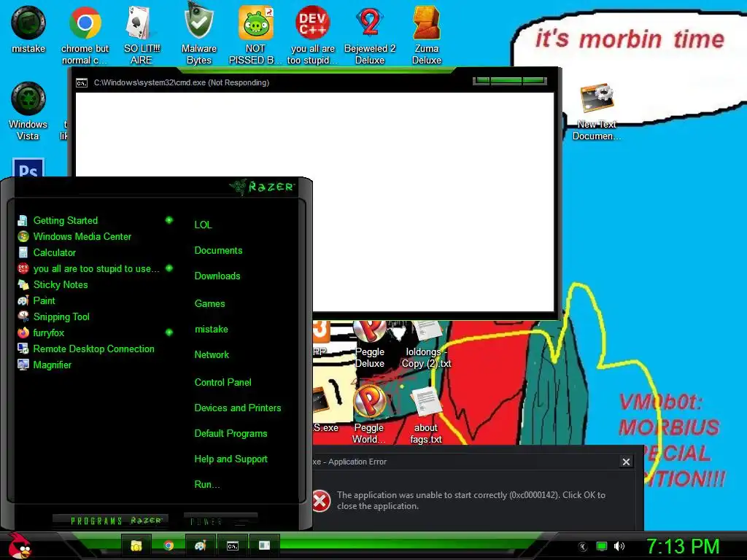The height and width of the screenshot is (560, 747).
Task: Launch Paint from the start menu list
Action: pyautogui.click(x=36, y=301)
